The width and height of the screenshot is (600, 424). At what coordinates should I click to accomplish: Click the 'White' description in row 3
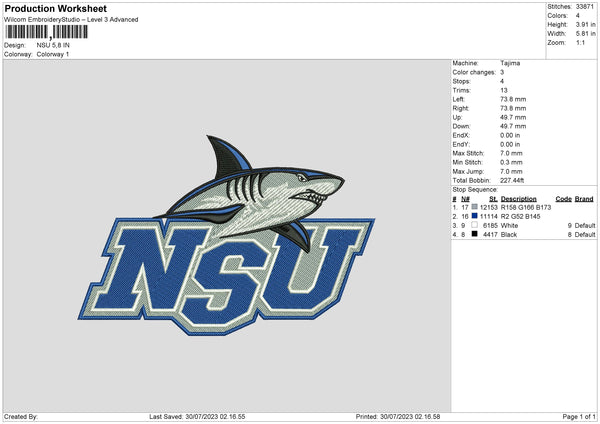point(509,225)
